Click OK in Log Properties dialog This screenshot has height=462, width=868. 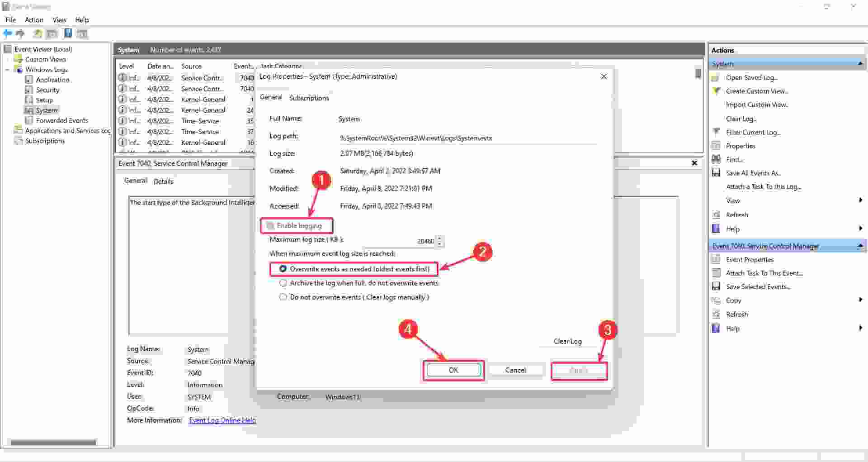[x=453, y=370]
